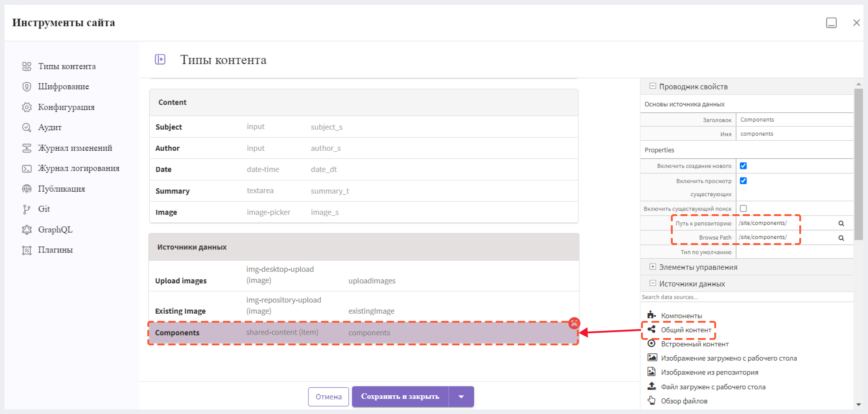Viewport: 868px width, 414px height.
Task: Click the Content section header
Action: [x=363, y=102]
